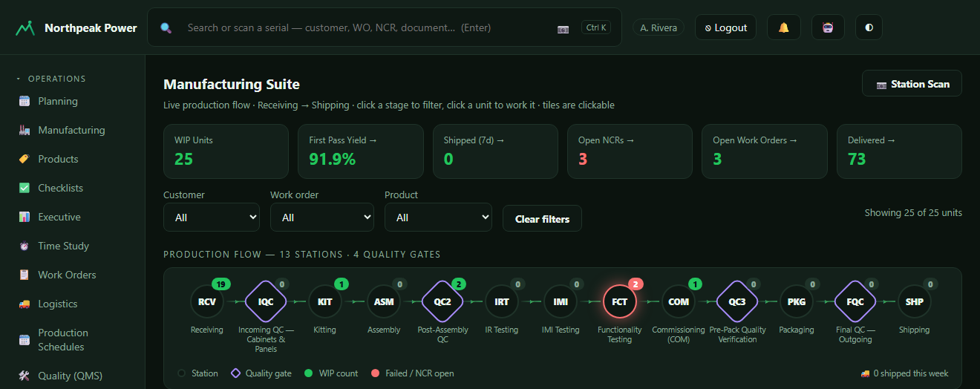Click the RCV Receiving station node

pyautogui.click(x=207, y=302)
